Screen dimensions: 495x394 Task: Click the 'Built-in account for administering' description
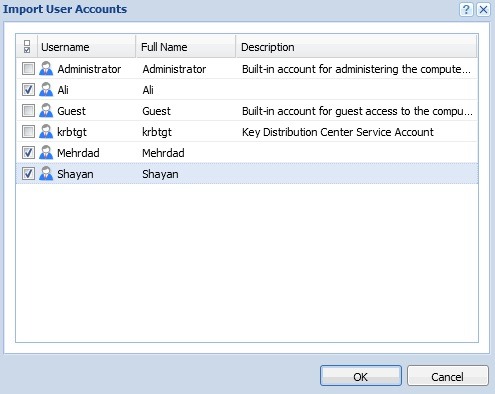(x=356, y=69)
